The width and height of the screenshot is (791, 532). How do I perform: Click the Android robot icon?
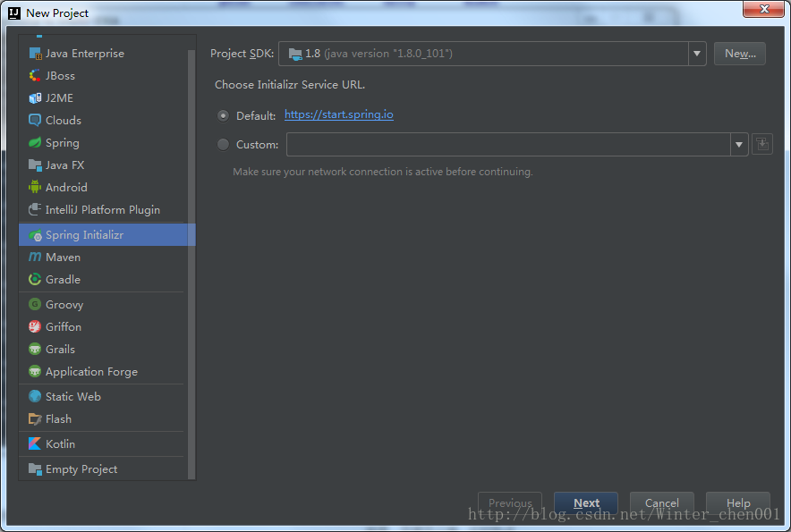point(35,187)
